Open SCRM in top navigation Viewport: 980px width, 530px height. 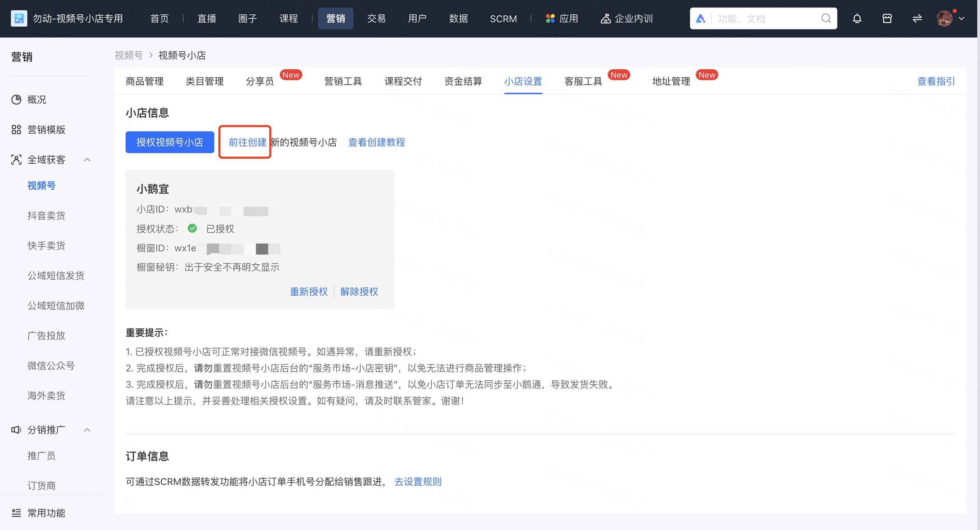pos(503,18)
